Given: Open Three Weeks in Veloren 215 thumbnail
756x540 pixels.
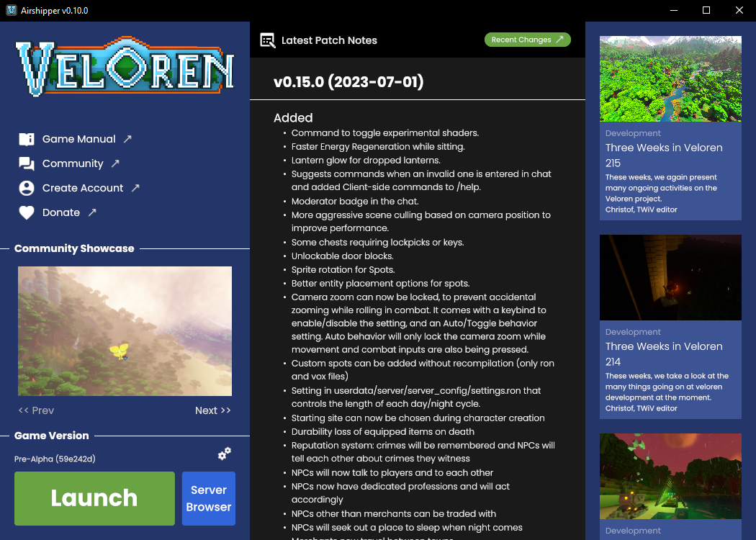Looking at the screenshot, I should click(x=670, y=78).
